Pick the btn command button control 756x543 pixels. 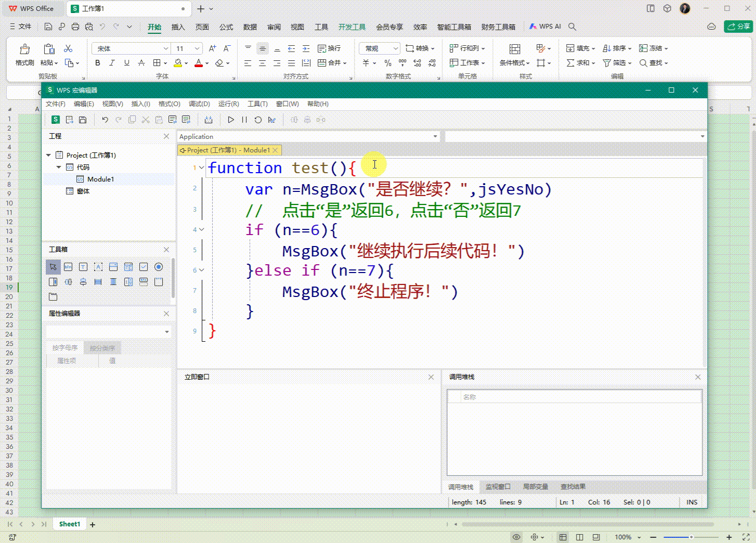tap(68, 267)
